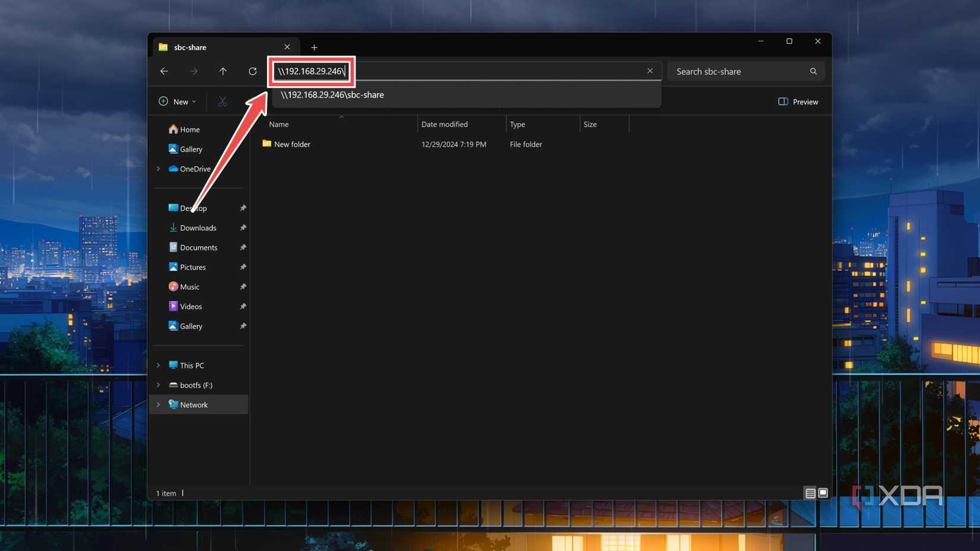Unpin Videos using its pin icon
980x551 pixels.
(242, 306)
